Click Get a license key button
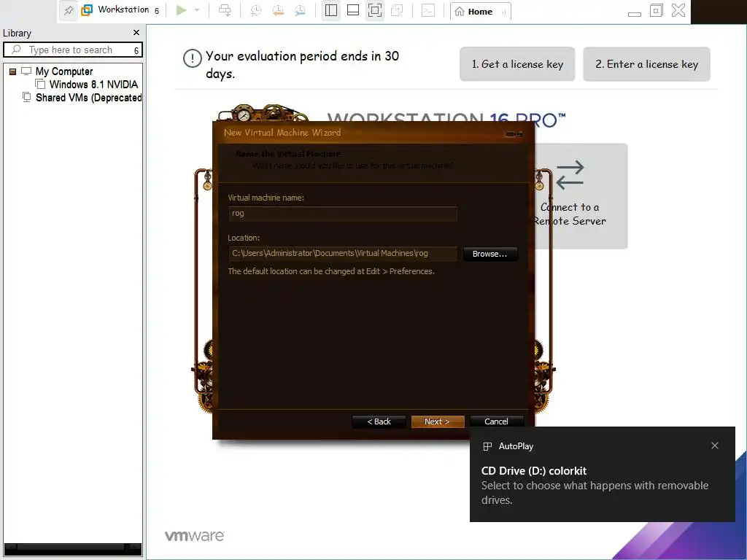 pyautogui.click(x=517, y=64)
